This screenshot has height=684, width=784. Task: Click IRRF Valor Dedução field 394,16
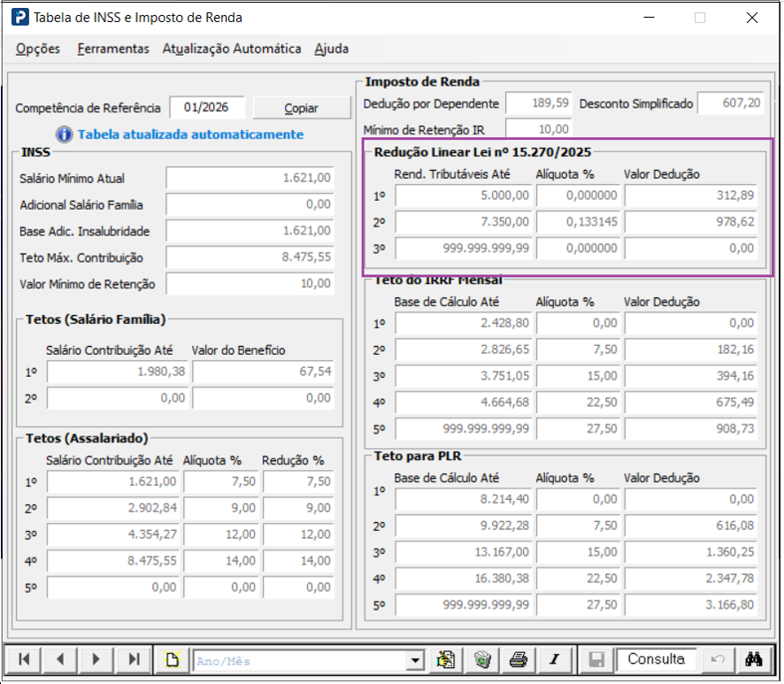[691, 376]
